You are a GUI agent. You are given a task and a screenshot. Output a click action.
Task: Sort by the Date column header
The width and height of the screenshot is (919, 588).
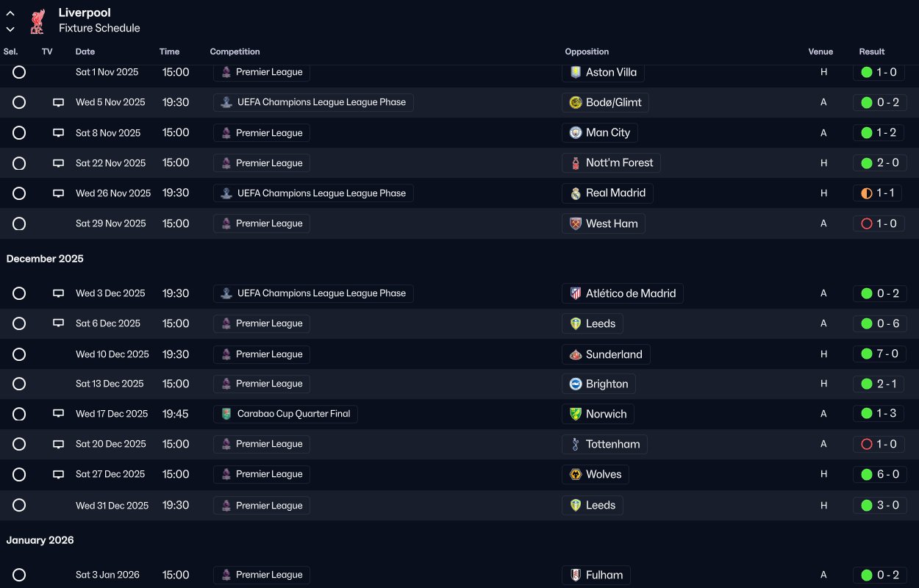click(x=85, y=51)
